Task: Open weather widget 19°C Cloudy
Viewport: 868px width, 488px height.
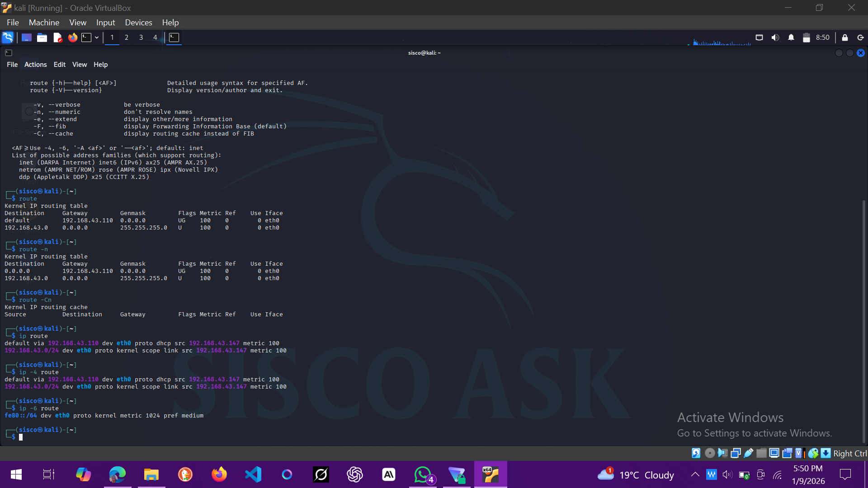Action: [x=636, y=474]
